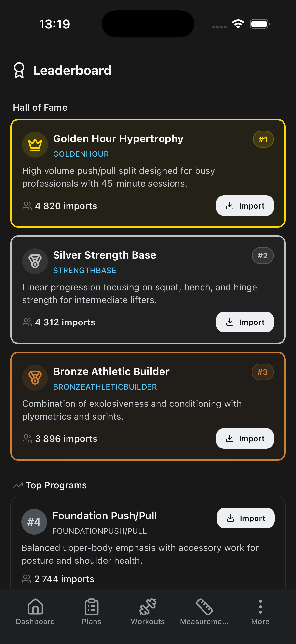
Task: Open the More options menu
Action: click(x=260, y=611)
